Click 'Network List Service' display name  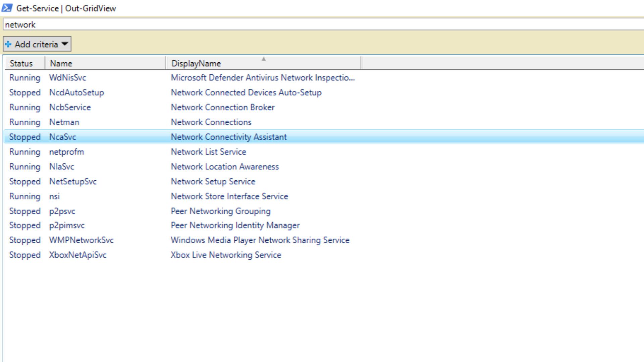[x=208, y=152]
